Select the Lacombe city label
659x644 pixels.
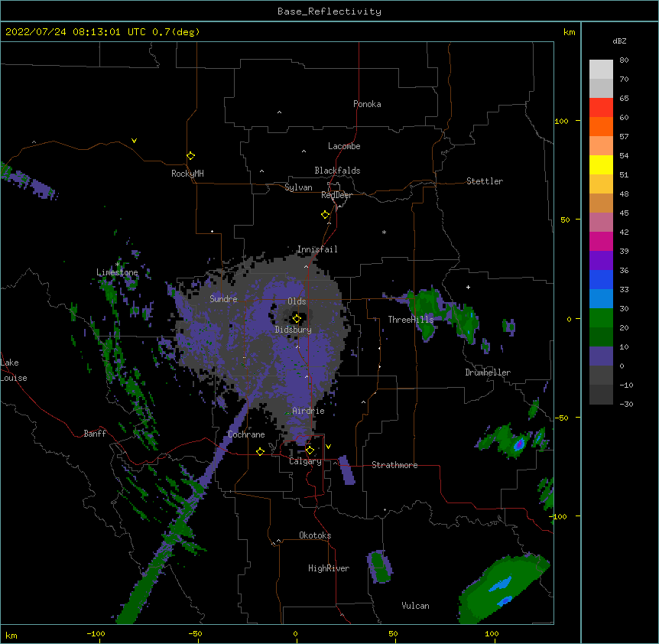(344, 146)
